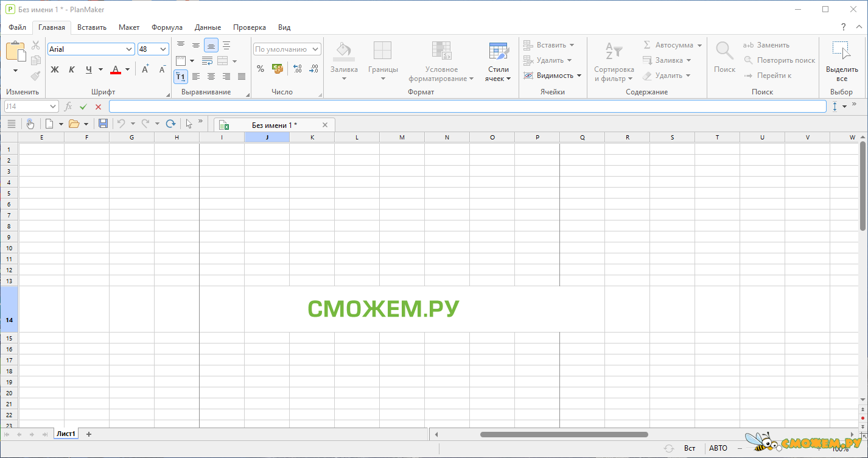Switch to the Макет ribbon tab
This screenshot has height=458, width=868.
click(129, 27)
